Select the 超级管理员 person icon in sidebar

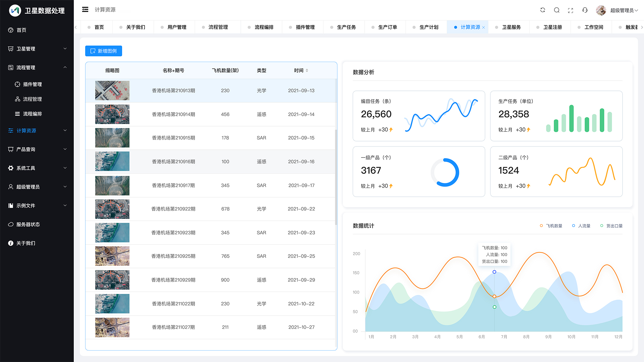click(11, 187)
